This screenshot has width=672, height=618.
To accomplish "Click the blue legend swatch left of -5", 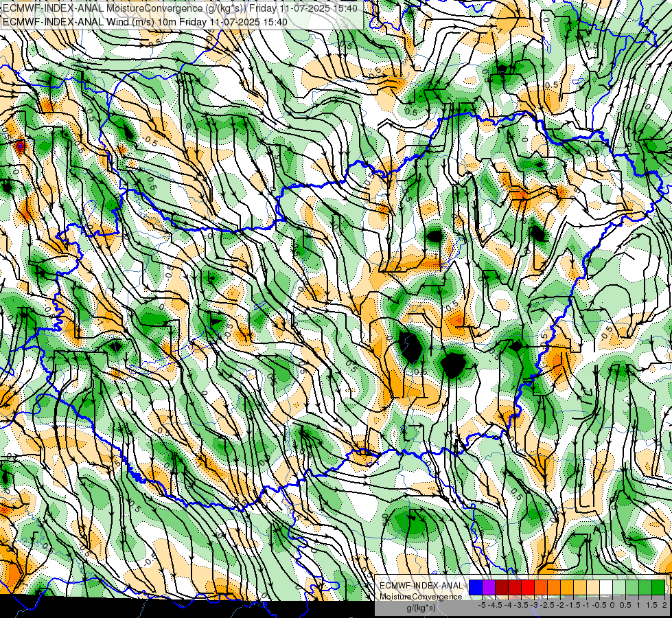I will pyautogui.click(x=476, y=587).
